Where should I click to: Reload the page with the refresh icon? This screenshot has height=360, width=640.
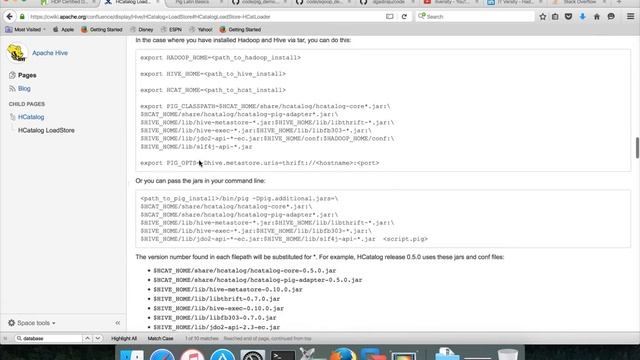pos(404,17)
